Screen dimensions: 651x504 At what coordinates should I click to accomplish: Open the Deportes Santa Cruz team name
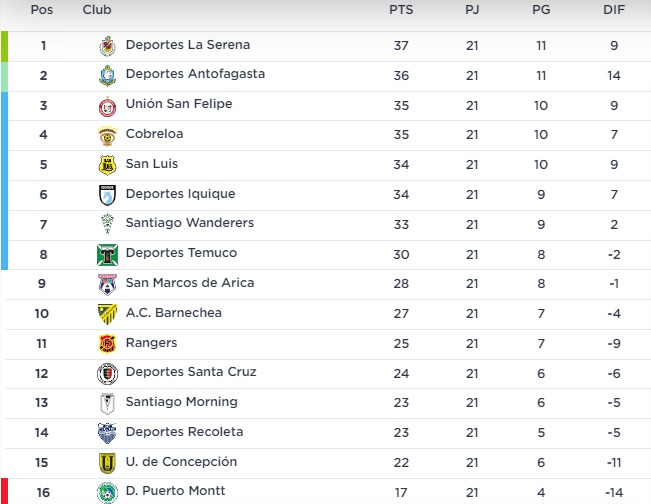(x=191, y=372)
